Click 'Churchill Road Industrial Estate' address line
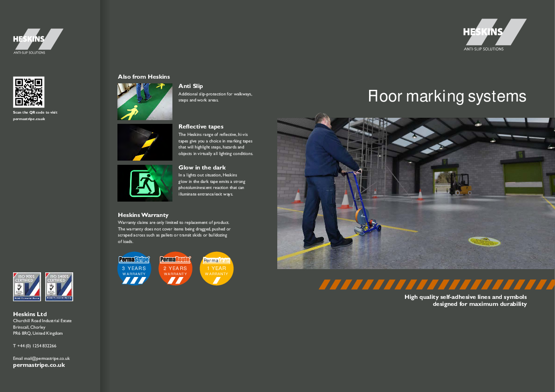 [x=42, y=321]
